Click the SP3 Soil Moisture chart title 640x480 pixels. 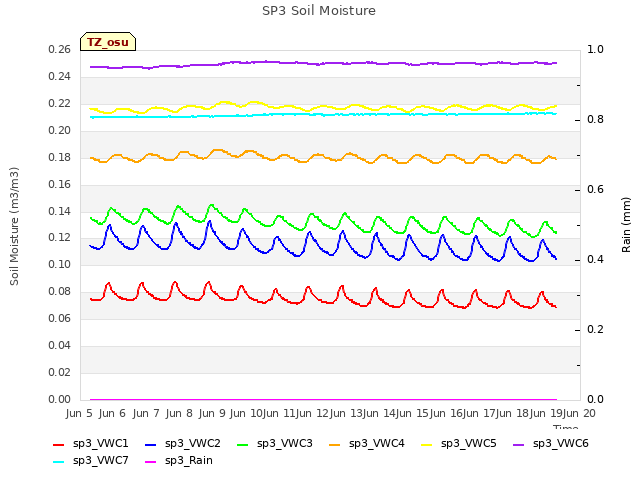[319, 11]
